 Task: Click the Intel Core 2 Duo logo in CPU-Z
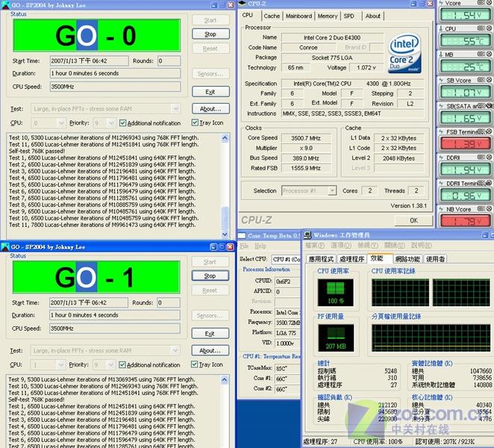coord(404,54)
